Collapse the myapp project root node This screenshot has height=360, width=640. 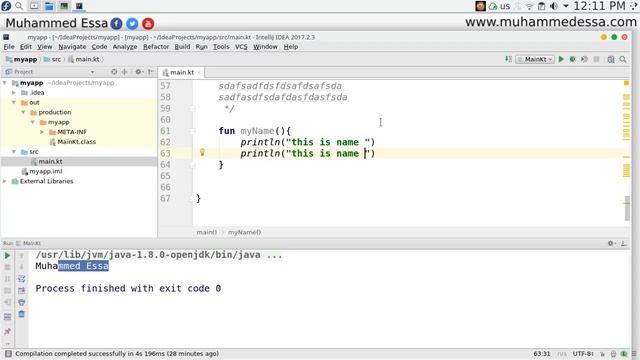5,83
